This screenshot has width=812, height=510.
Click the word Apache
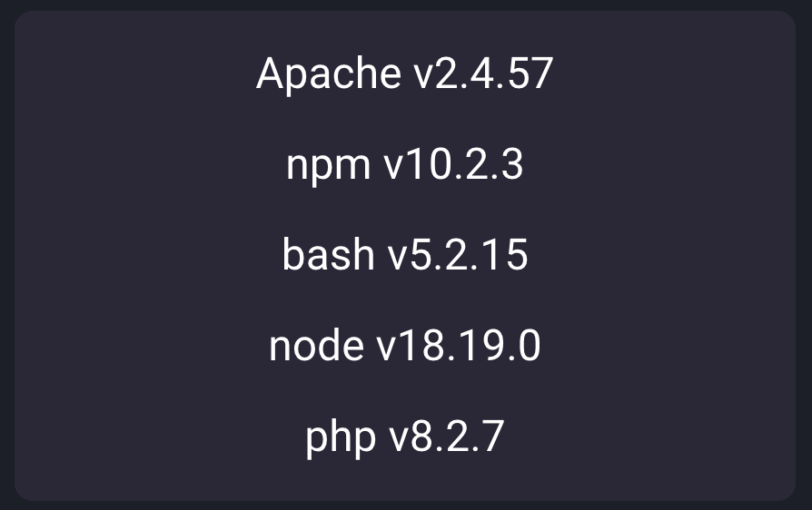point(328,74)
